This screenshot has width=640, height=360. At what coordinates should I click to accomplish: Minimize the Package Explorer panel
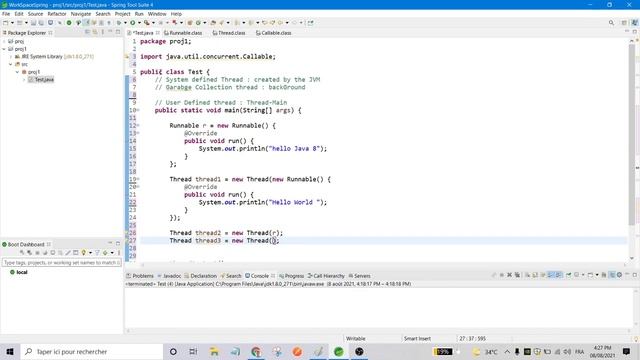(110, 32)
